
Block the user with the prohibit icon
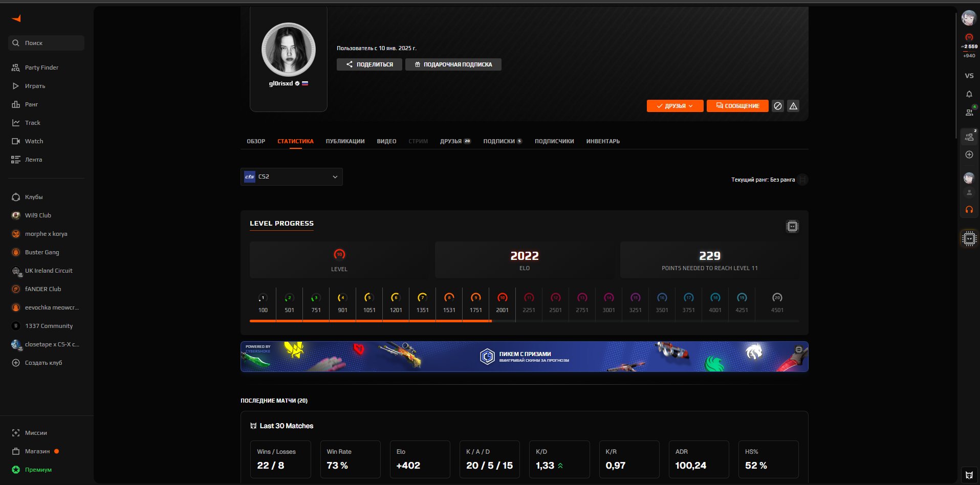pos(777,106)
